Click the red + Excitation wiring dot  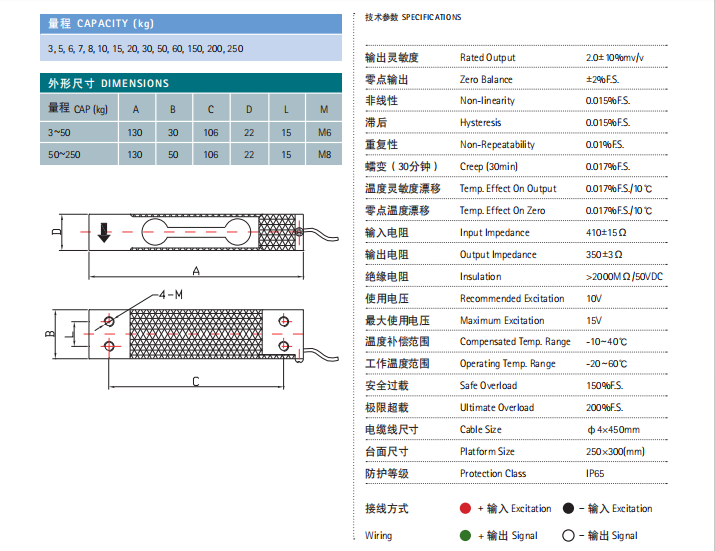pyautogui.click(x=465, y=508)
